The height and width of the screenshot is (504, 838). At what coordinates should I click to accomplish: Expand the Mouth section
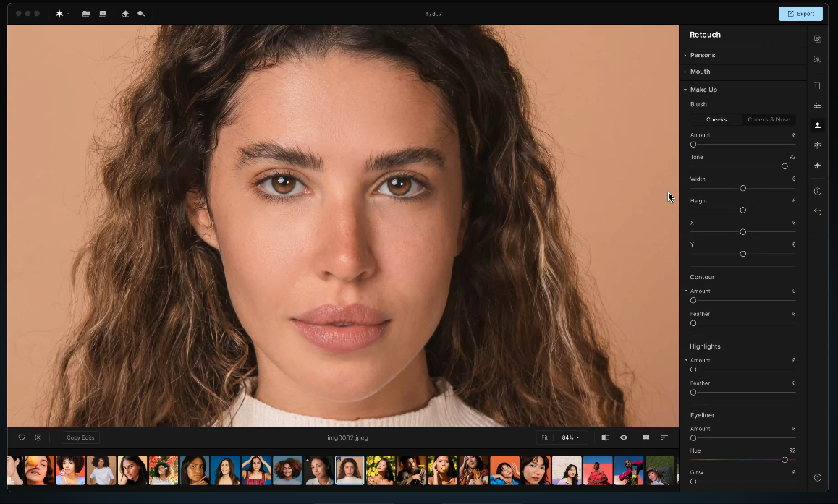pos(700,72)
